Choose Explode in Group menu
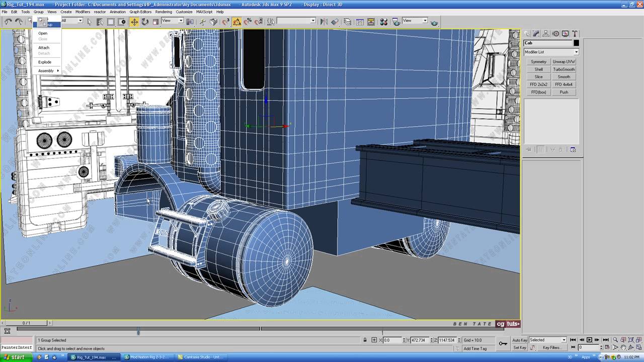This screenshot has width=644, height=362. [x=45, y=62]
